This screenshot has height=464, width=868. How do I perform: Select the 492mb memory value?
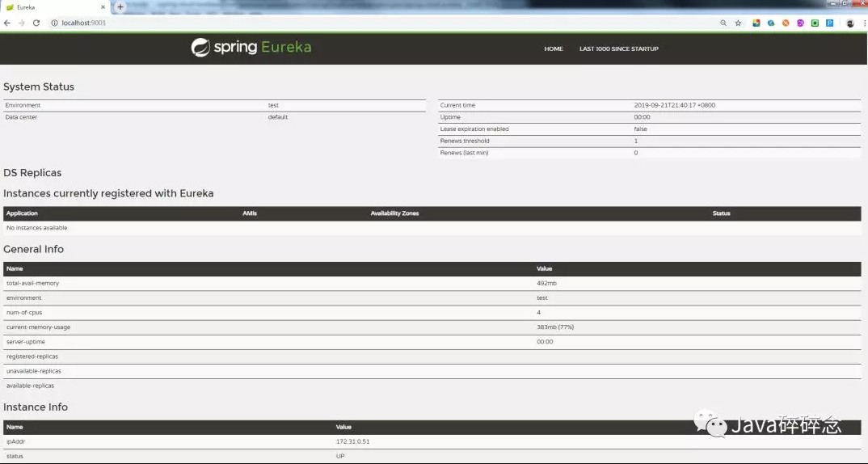(x=546, y=283)
